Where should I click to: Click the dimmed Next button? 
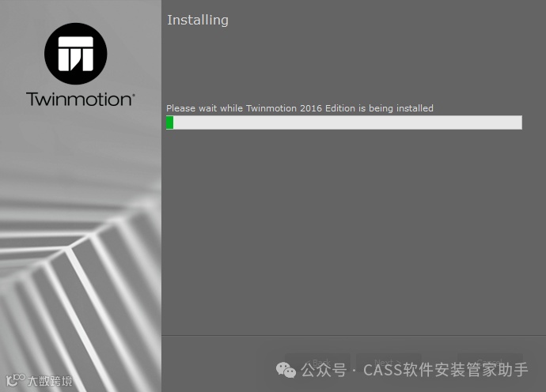tap(389, 363)
